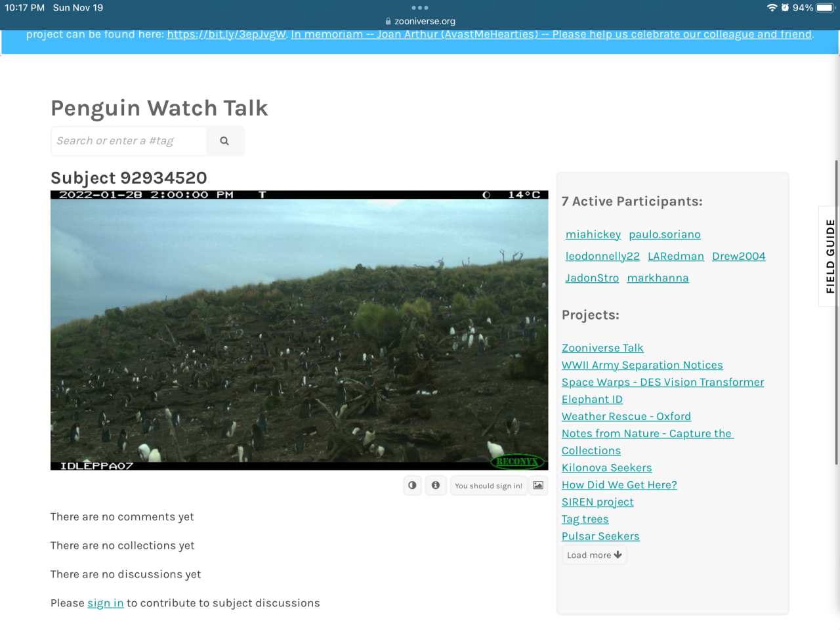Select the Subject 92934520 title
The image size is (840, 630).
coord(129,178)
